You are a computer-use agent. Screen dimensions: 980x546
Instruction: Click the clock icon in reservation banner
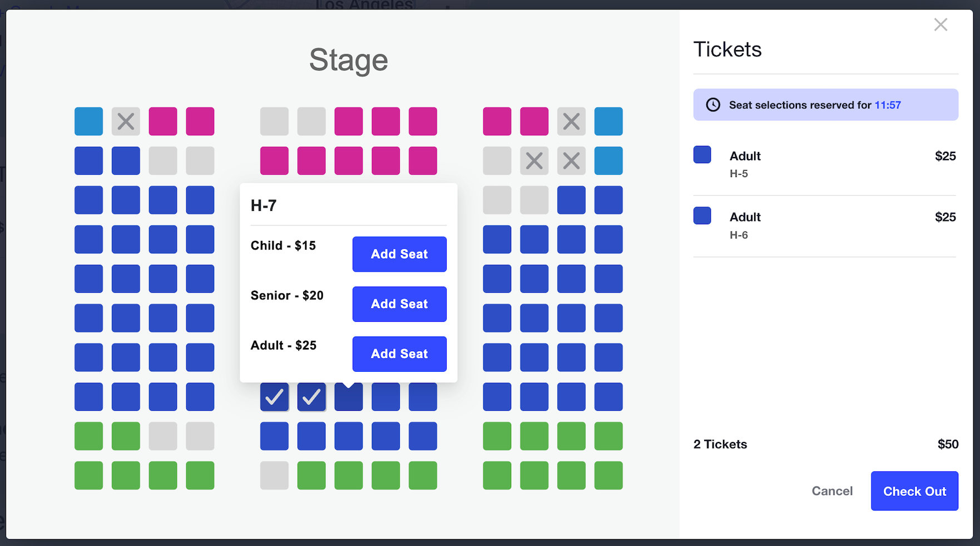coord(713,105)
